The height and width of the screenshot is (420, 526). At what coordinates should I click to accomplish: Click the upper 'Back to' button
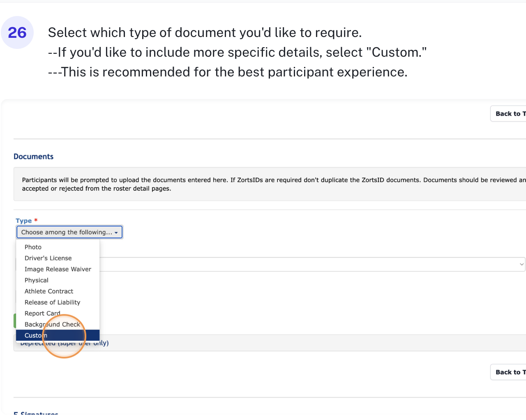coord(509,114)
